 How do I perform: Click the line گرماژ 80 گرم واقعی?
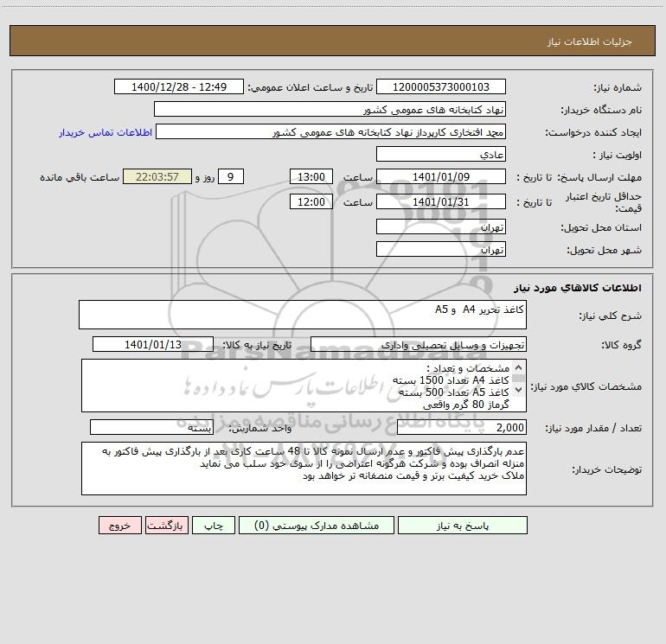(466, 405)
